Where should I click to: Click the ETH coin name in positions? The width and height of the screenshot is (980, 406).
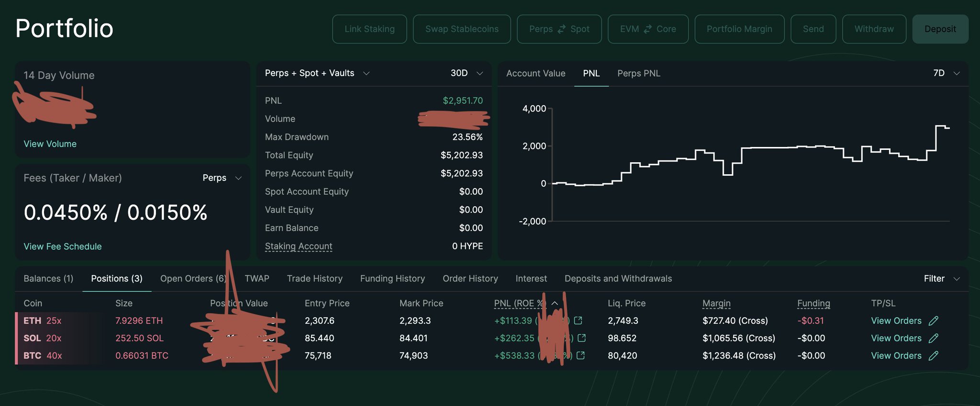point(32,321)
